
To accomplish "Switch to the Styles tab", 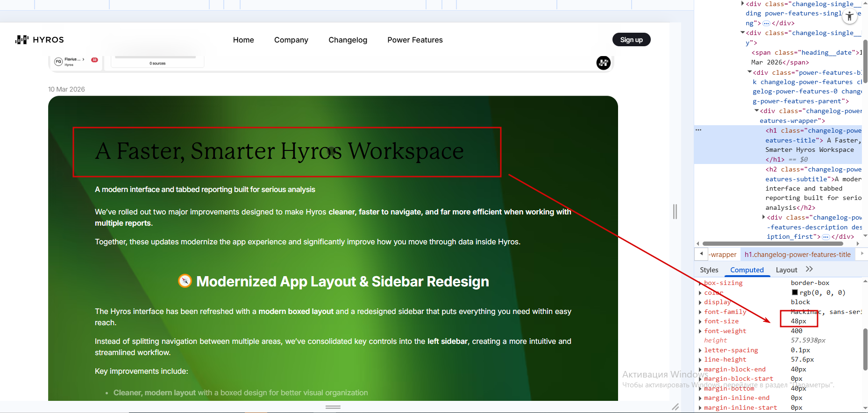I will point(709,270).
